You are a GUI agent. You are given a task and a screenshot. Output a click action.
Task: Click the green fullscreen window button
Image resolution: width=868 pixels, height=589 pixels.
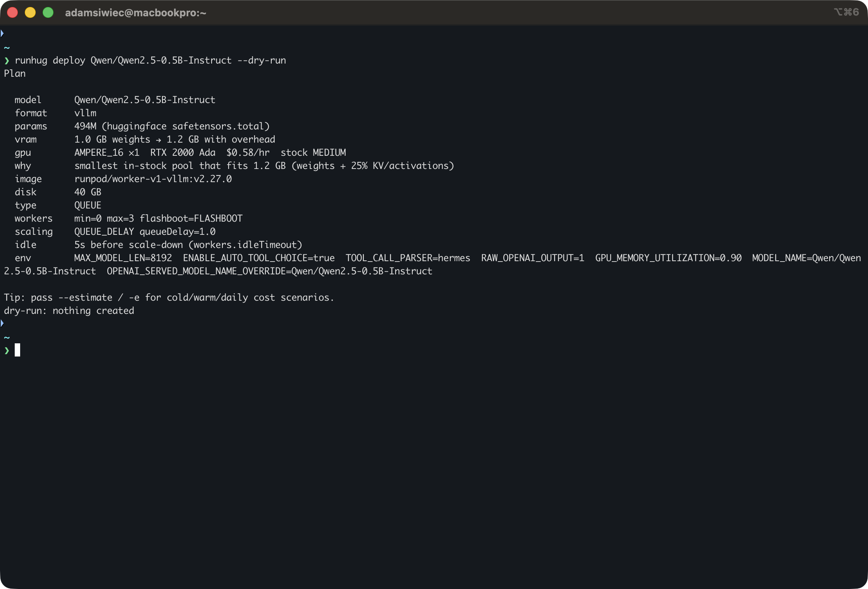click(x=48, y=13)
